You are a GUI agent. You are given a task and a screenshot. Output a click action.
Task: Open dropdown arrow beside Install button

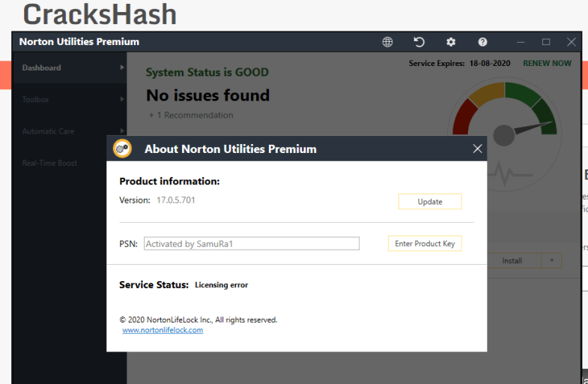pyautogui.click(x=551, y=261)
